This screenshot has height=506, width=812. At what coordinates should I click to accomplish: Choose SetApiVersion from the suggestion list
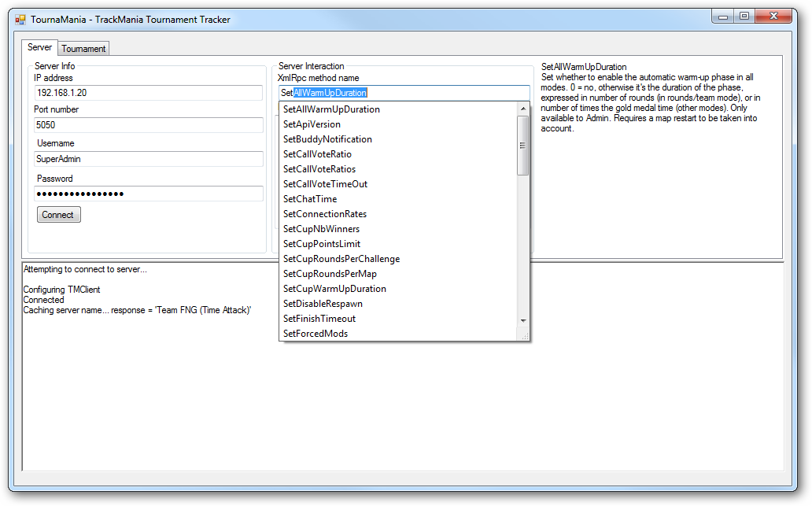coord(312,124)
